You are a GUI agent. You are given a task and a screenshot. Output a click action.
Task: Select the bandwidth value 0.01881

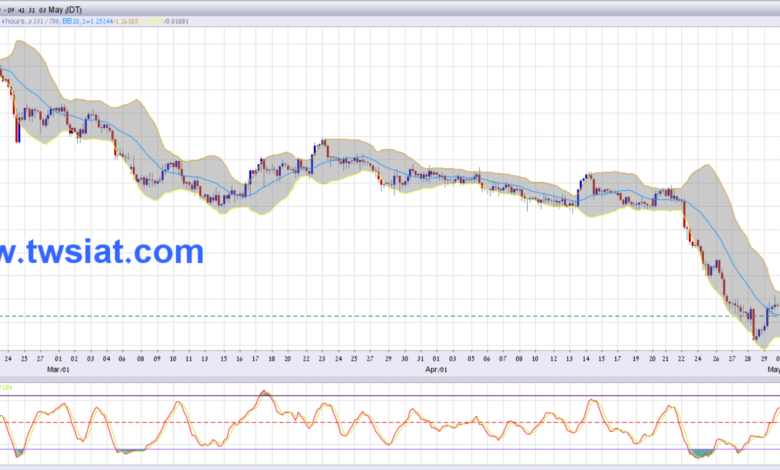coord(177,21)
